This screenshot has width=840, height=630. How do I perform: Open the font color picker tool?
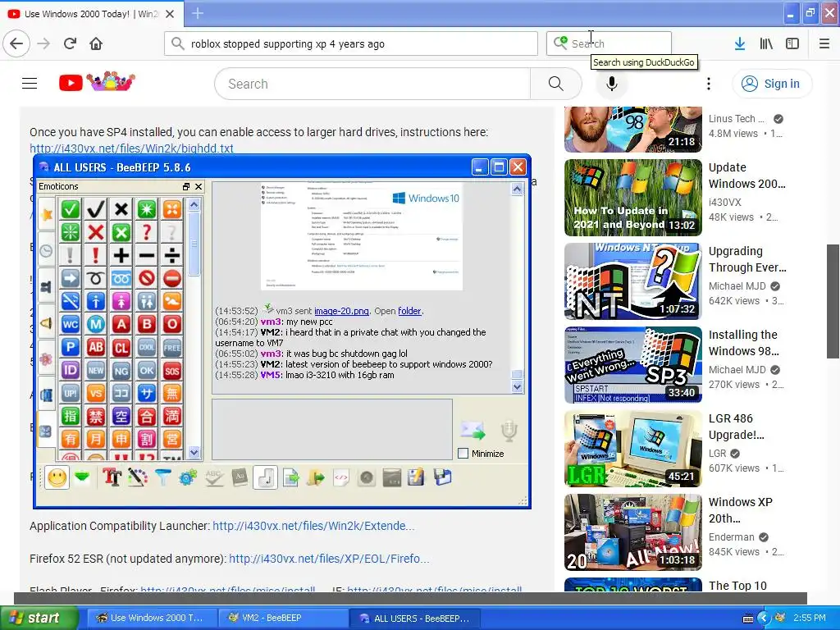pyautogui.click(x=137, y=477)
